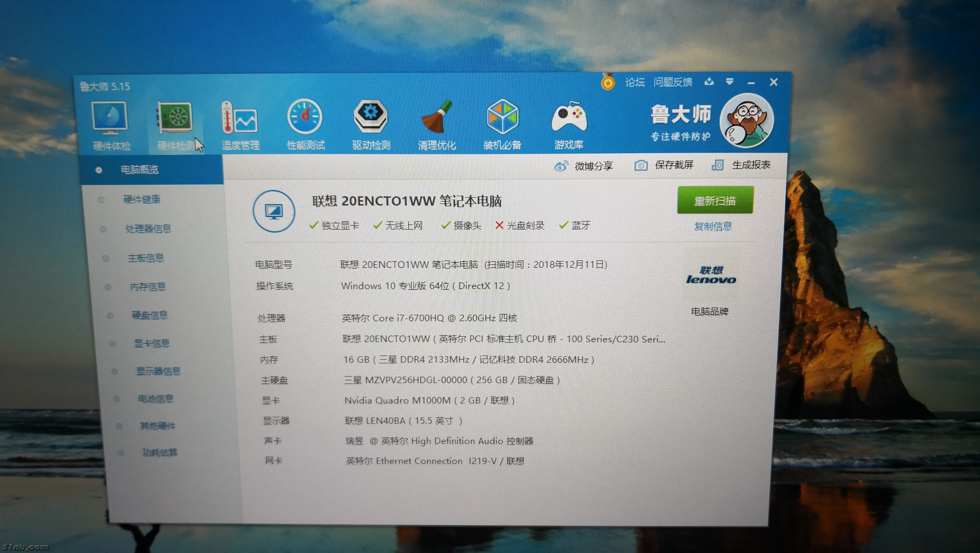Switch to 显卡信息 sidebar item
The height and width of the screenshot is (553, 980).
coord(152,343)
